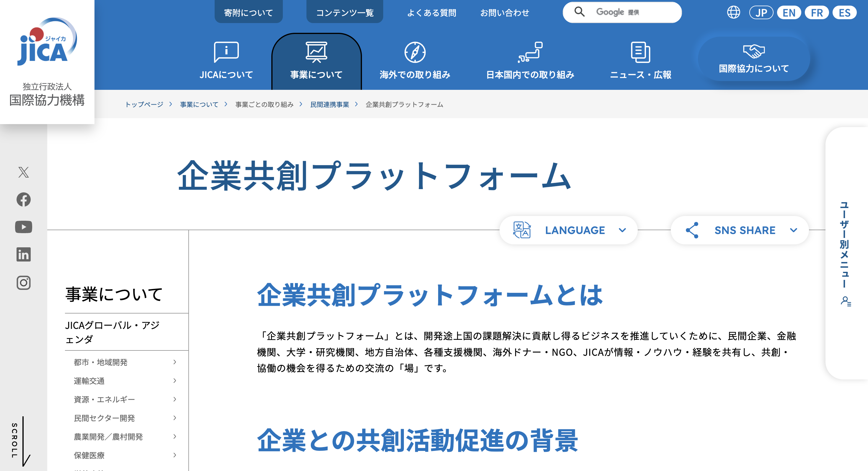Open the LinkedIn icon in the sidebar
Viewport: 868px width, 471px height.
click(x=23, y=254)
